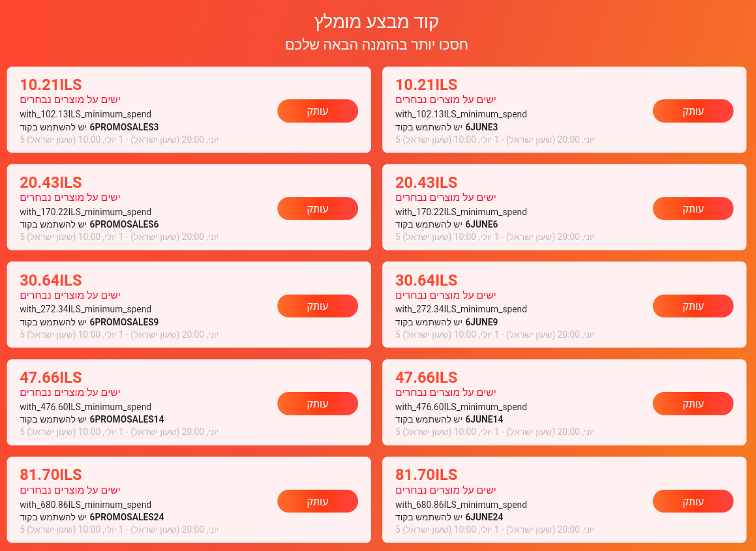The image size is (756, 551).
Task: Copy the 6JUNE24 promo code
Action: [693, 501]
